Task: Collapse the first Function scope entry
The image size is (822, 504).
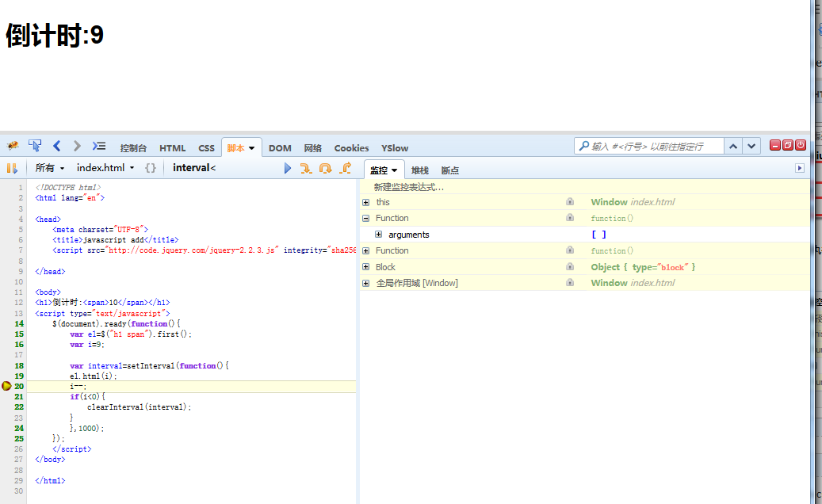Action: [x=366, y=218]
